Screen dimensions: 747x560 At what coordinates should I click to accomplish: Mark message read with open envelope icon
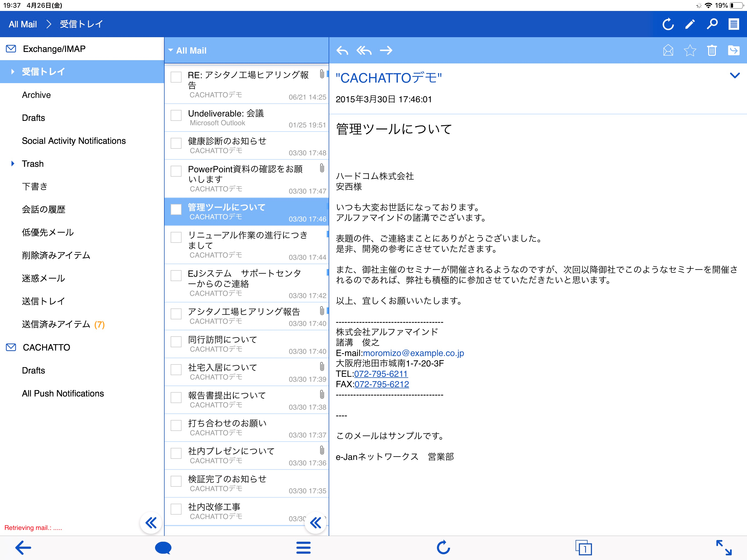(x=668, y=51)
